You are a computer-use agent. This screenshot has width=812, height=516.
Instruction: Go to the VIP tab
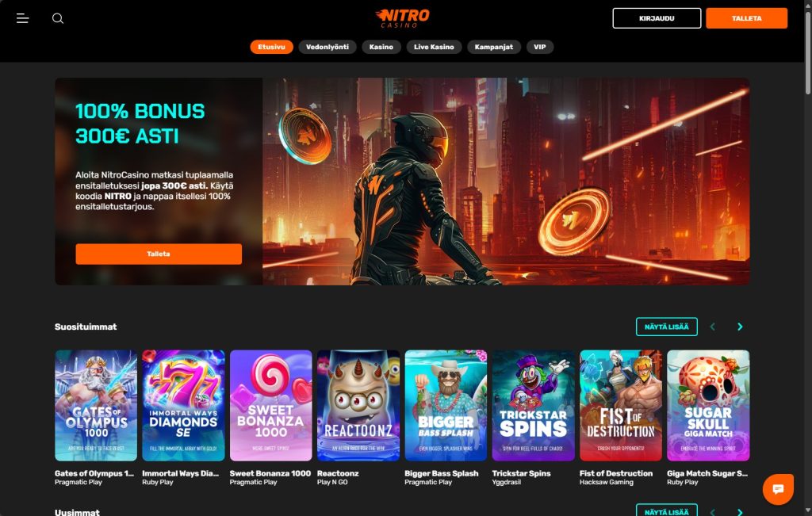point(539,47)
